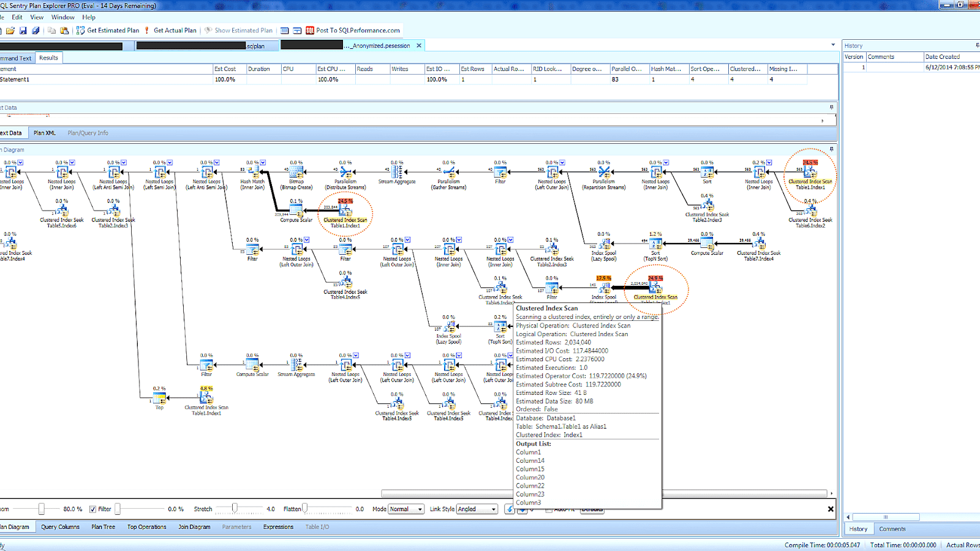
Task: Open the Window menu
Action: click(x=62, y=17)
